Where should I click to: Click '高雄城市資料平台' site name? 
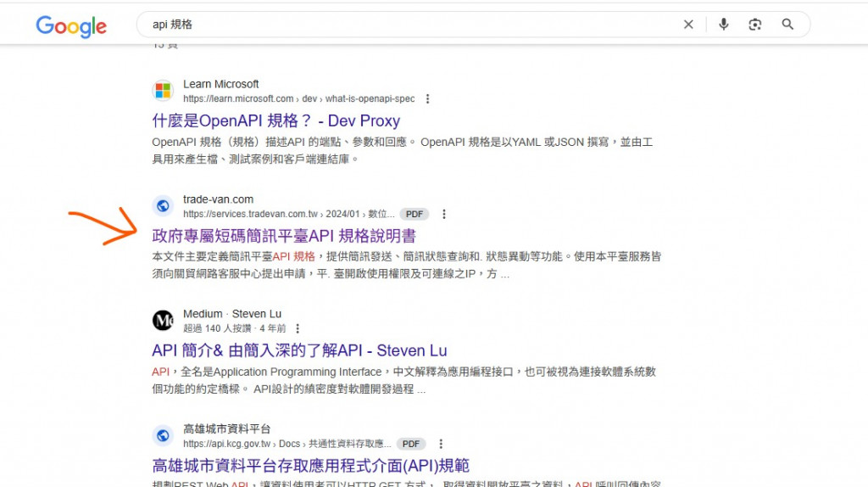pos(227,428)
